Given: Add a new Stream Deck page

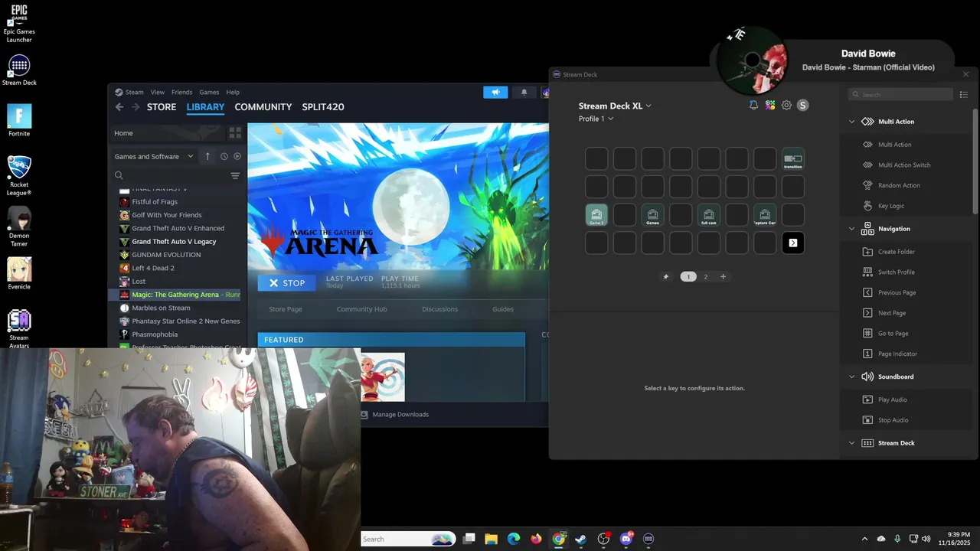Looking at the screenshot, I should [x=723, y=277].
